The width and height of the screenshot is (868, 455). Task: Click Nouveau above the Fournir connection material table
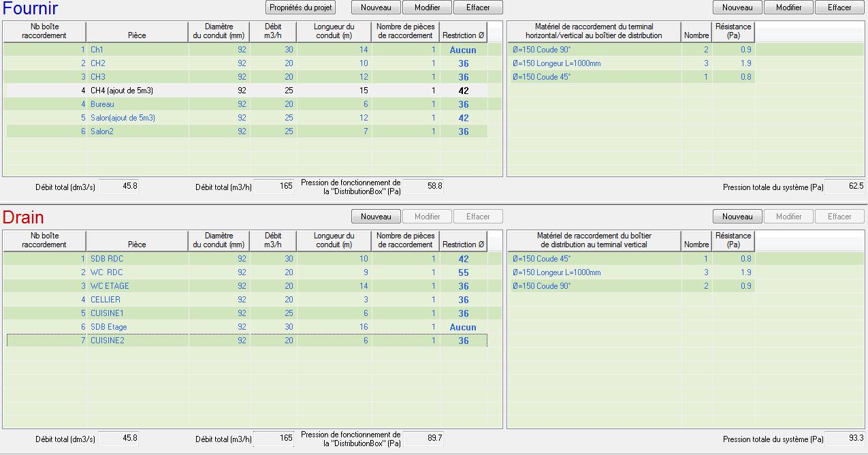click(x=738, y=7)
